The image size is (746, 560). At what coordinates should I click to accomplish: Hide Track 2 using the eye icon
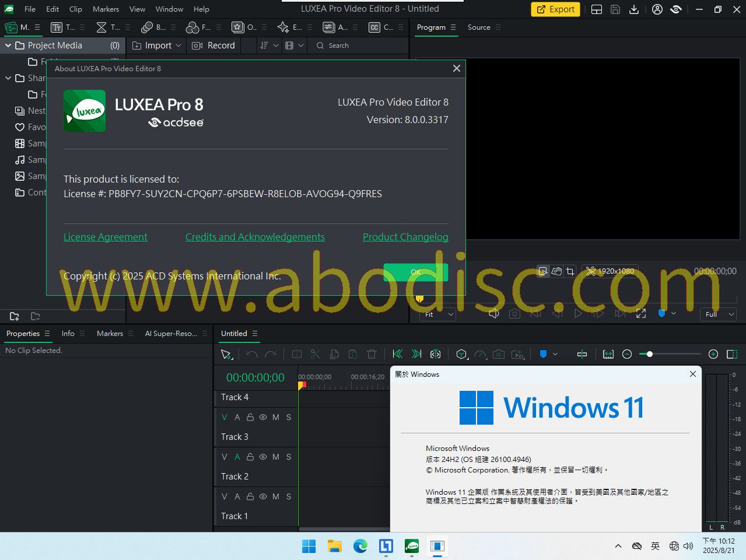click(x=263, y=457)
